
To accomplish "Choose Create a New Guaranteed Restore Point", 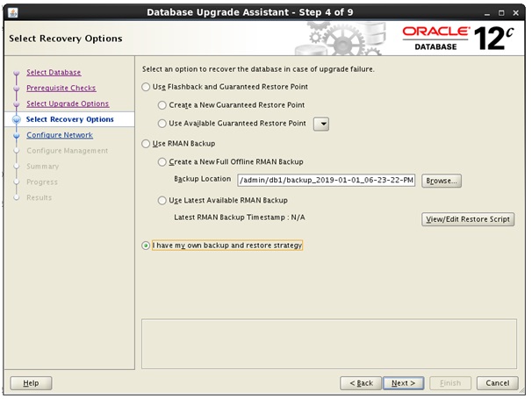I will pos(162,105).
